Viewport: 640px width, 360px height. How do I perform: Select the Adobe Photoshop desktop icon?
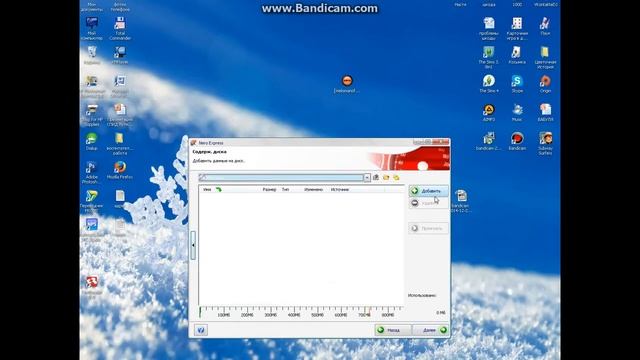point(91,173)
